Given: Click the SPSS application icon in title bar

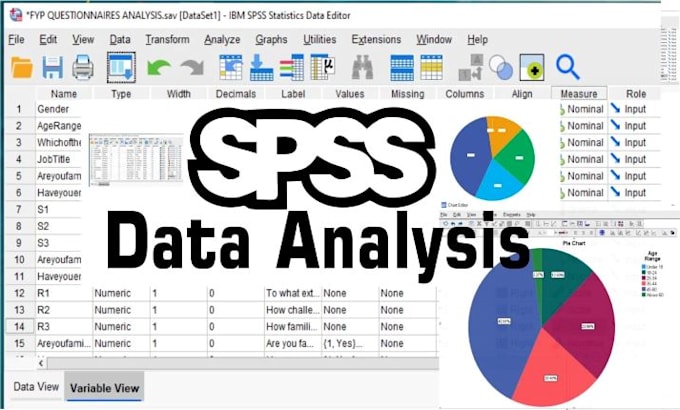Looking at the screenshot, I should point(16,15).
